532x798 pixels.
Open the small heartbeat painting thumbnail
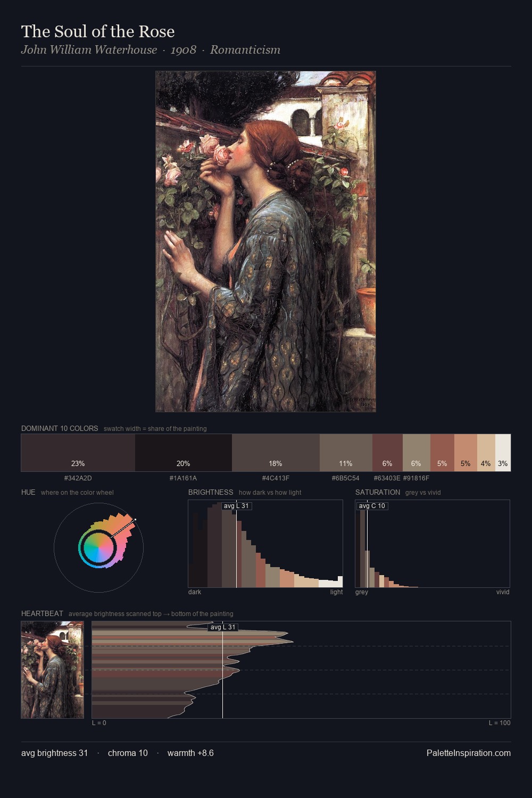[x=52, y=670]
